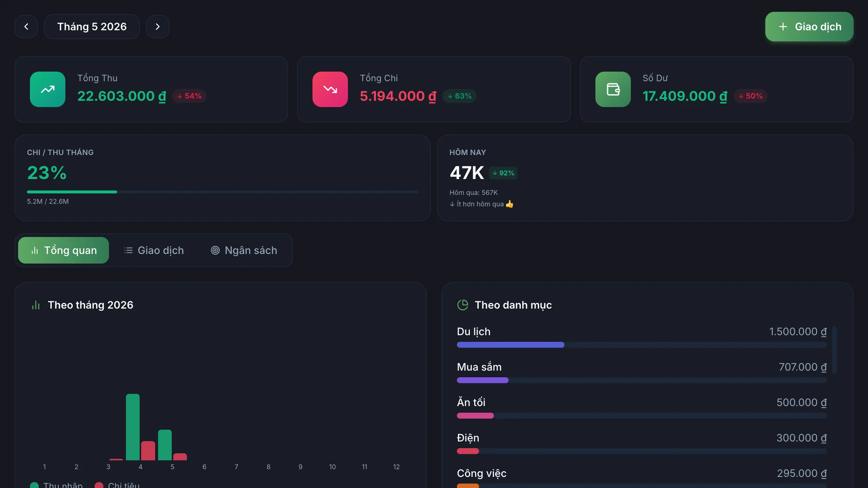
Task: Click the bar chart icon beside Theo tháng 2026
Action: coord(36,305)
